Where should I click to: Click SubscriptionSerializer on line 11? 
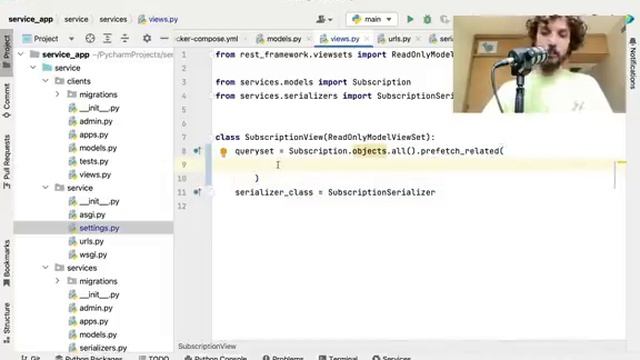click(x=381, y=192)
